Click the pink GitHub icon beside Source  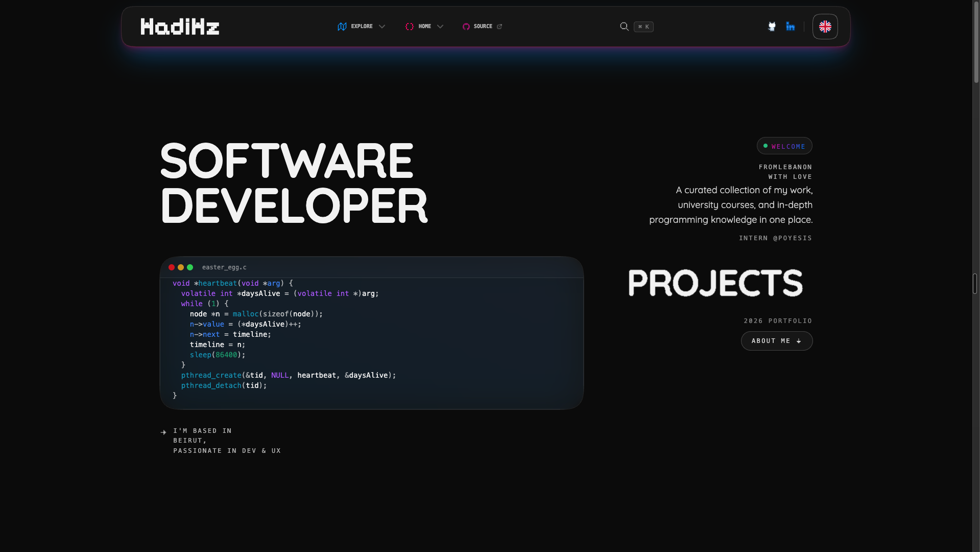click(x=466, y=27)
